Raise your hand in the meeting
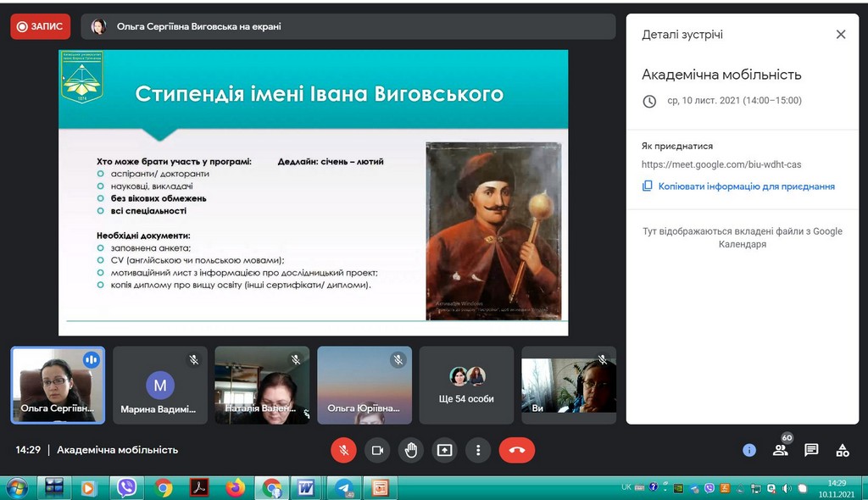868x500 pixels. (411, 450)
